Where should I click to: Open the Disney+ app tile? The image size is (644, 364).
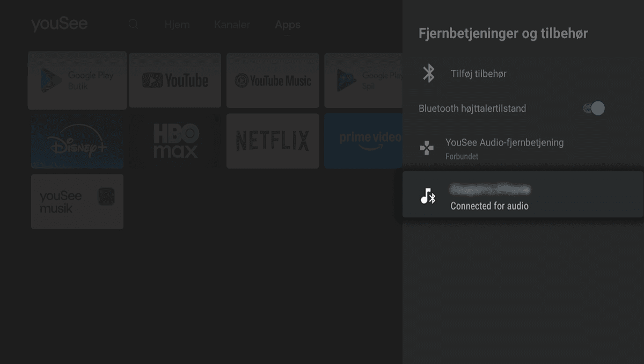click(77, 141)
